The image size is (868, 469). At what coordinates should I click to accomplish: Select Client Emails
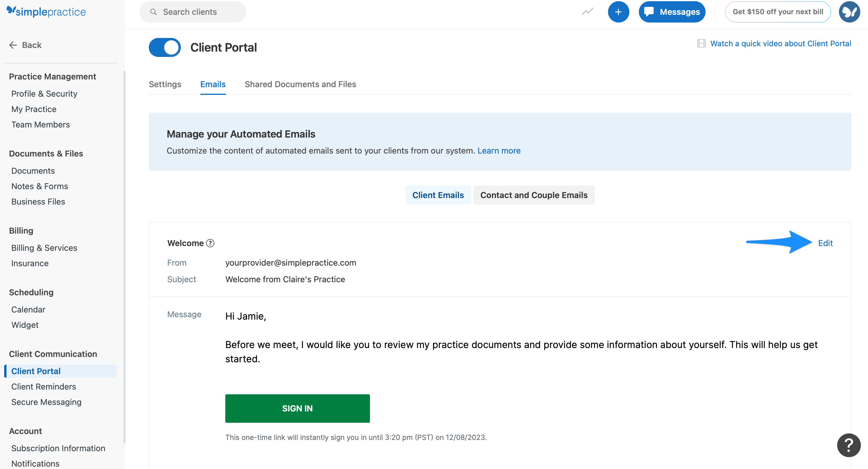coord(438,195)
